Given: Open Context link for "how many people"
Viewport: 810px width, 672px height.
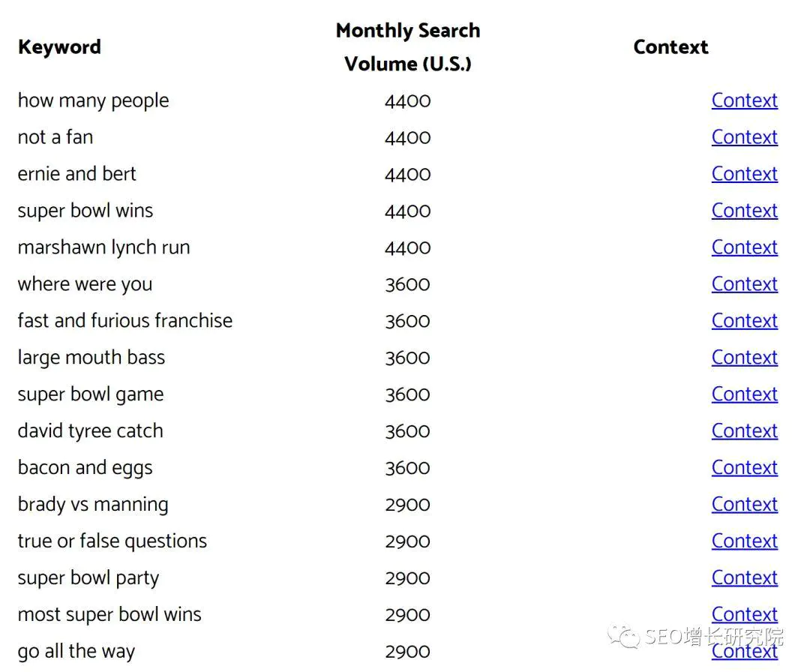Looking at the screenshot, I should pyautogui.click(x=745, y=100).
